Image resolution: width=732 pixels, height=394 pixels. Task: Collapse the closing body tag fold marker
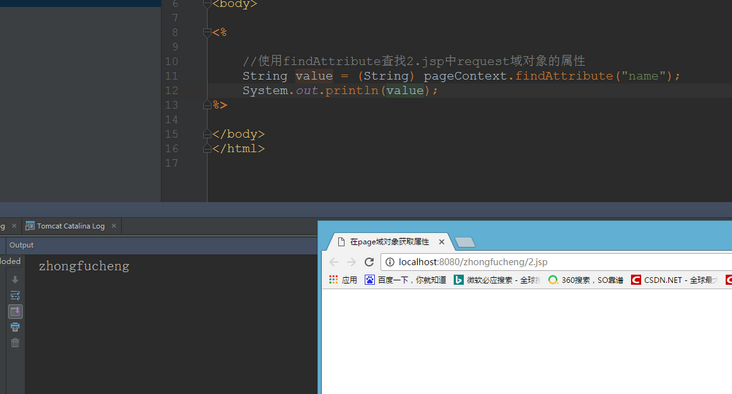(x=207, y=134)
